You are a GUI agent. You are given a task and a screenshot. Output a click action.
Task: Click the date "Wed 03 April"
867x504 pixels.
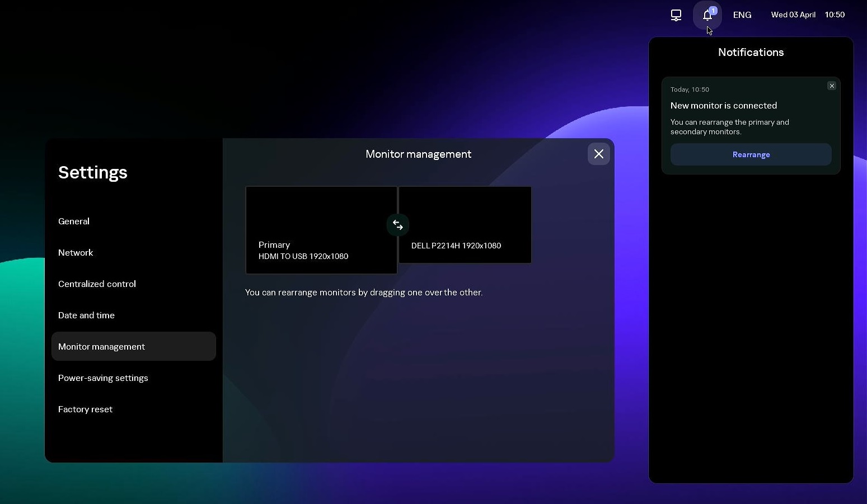point(793,15)
